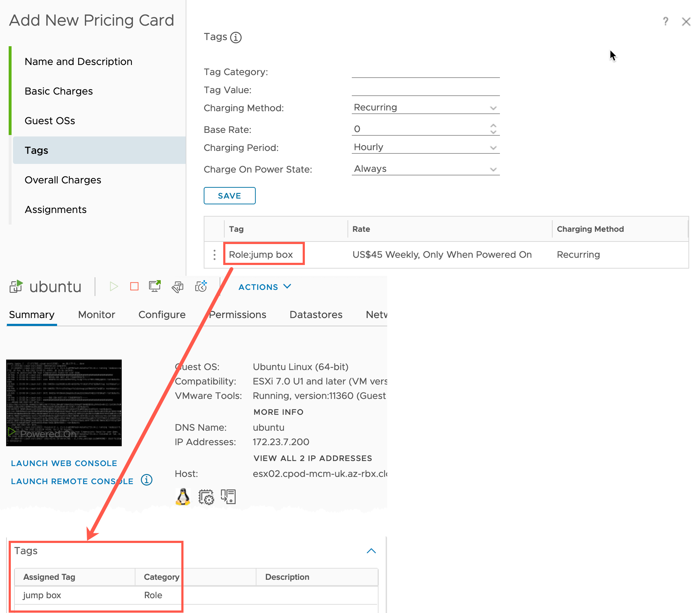Go to Assignments step
Screen dimensions: 700x613
click(56, 210)
